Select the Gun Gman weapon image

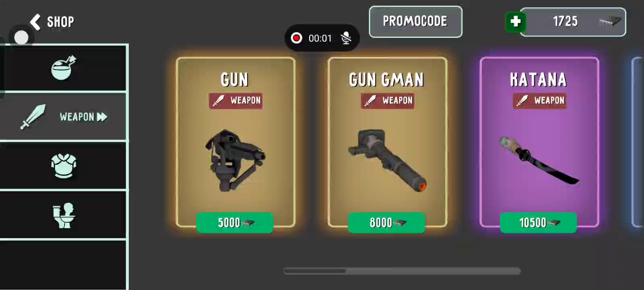pos(387,160)
